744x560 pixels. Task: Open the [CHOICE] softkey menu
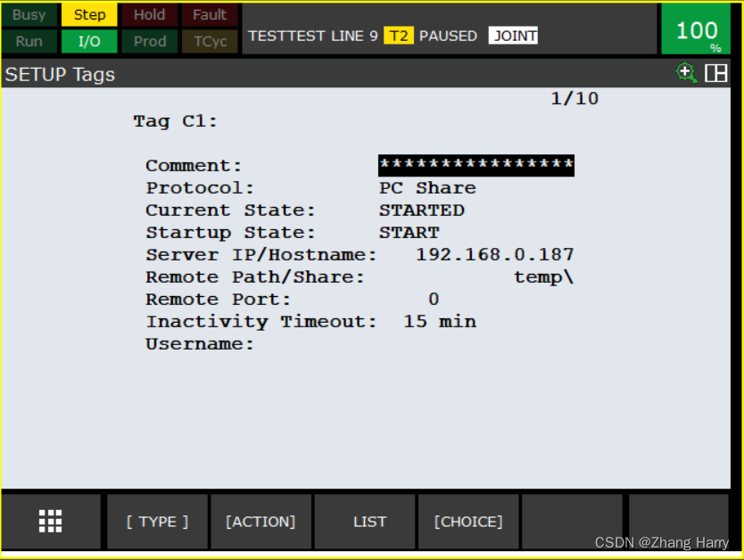(x=468, y=522)
